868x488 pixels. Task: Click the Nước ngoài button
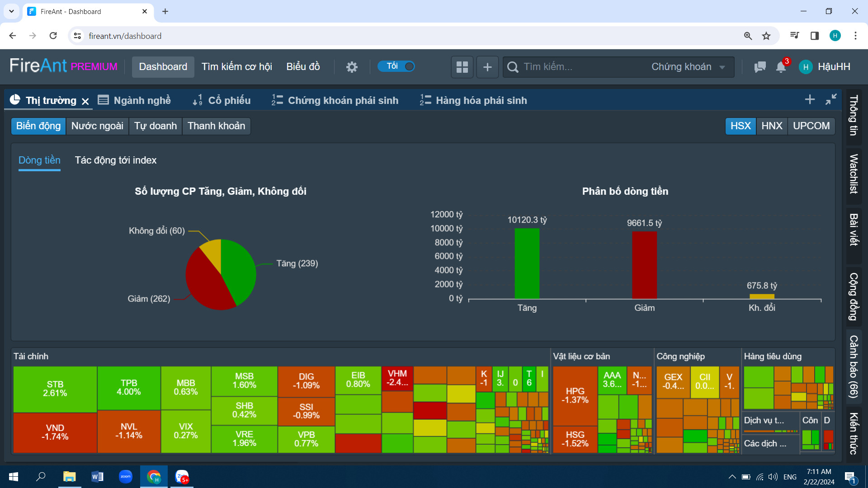point(97,126)
